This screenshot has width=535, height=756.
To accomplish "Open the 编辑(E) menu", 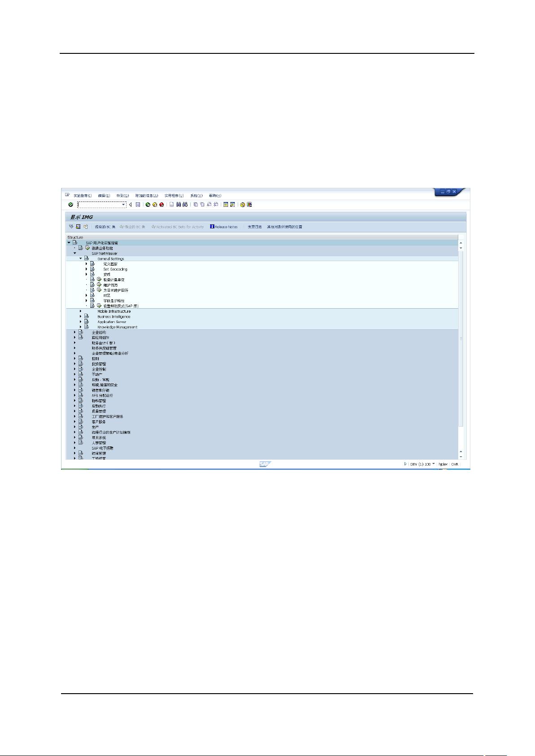I will tap(104, 196).
